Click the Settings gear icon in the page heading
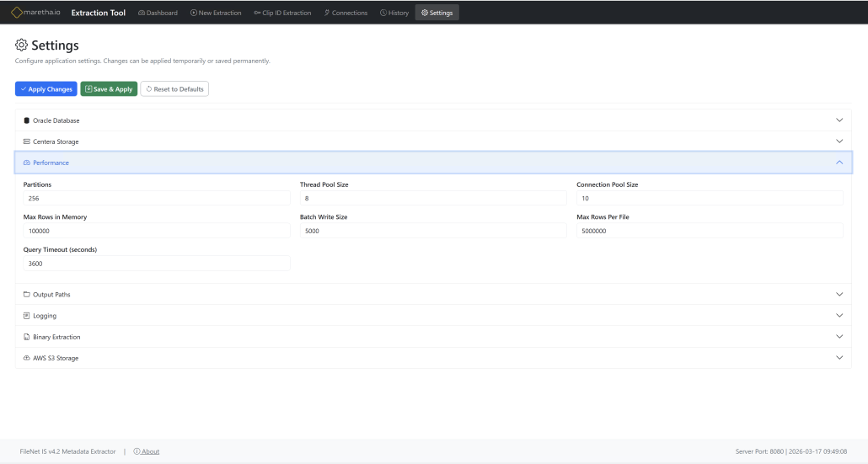The width and height of the screenshot is (868, 464). (x=21, y=45)
